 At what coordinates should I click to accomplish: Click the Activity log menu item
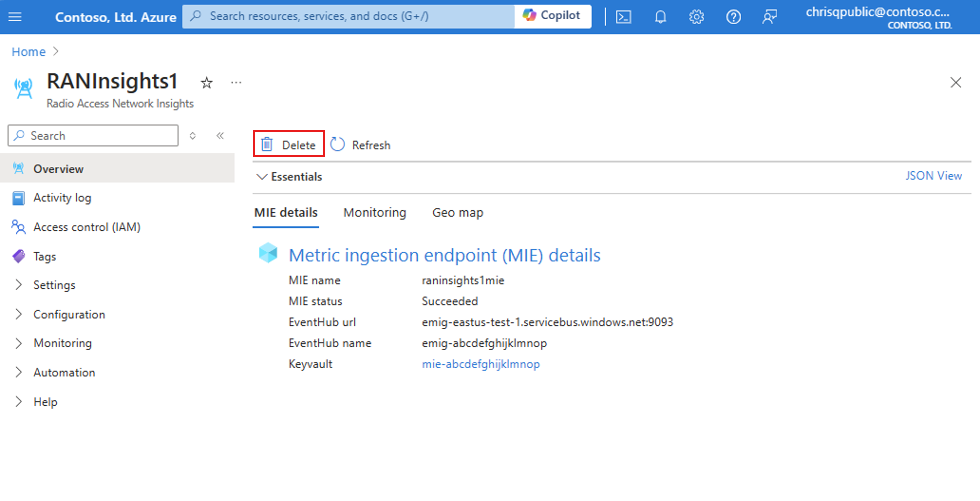64,197
